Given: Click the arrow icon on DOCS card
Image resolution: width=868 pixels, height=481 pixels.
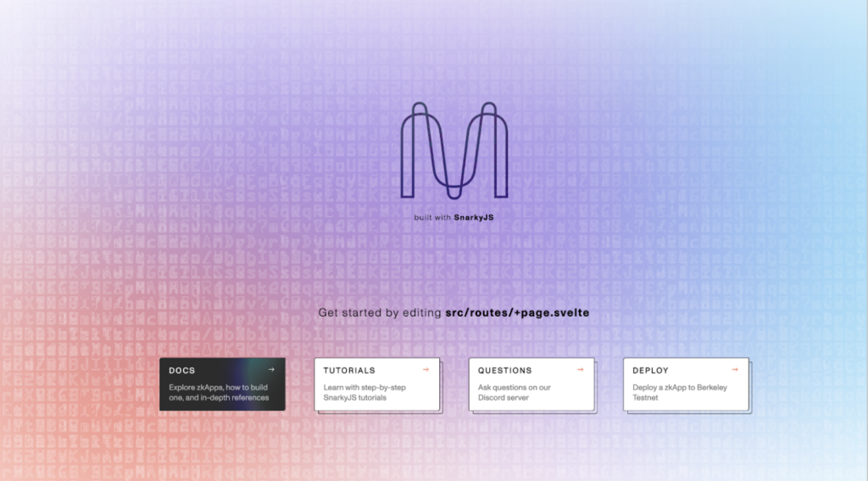Looking at the screenshot, I should (271, 370).
